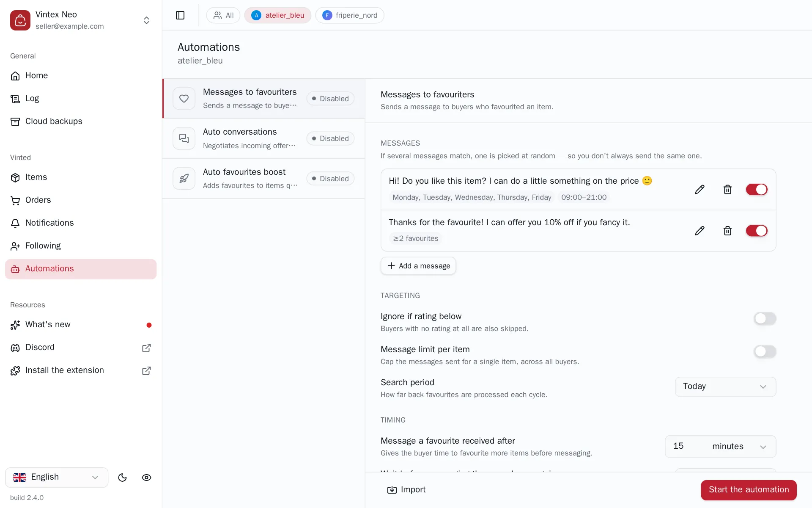Delete the 'Thanks for the favourite' message
812x508 pixels.
click(727, 231)
